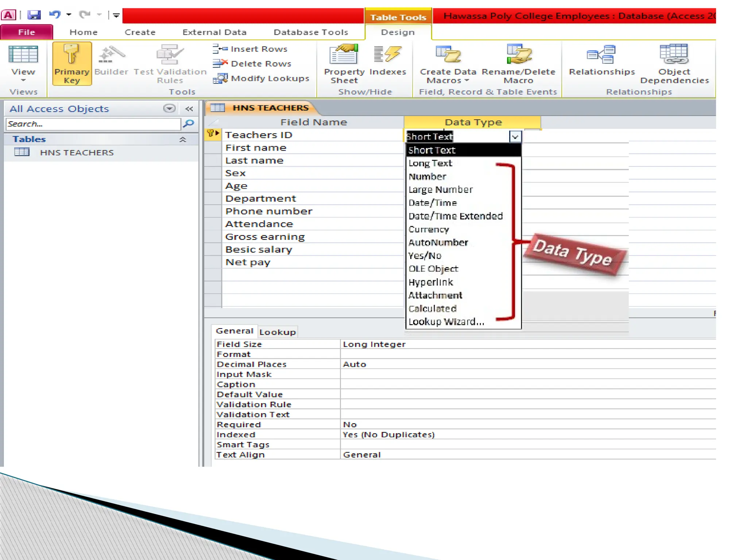747x560 pixels.
Task: Select AutoNumber from the data type list
Action: pos(438,242)
